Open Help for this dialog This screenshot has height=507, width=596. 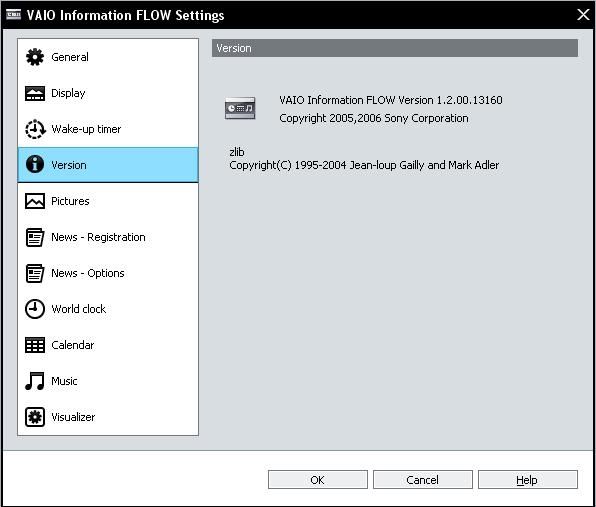[x=528, y=480]
